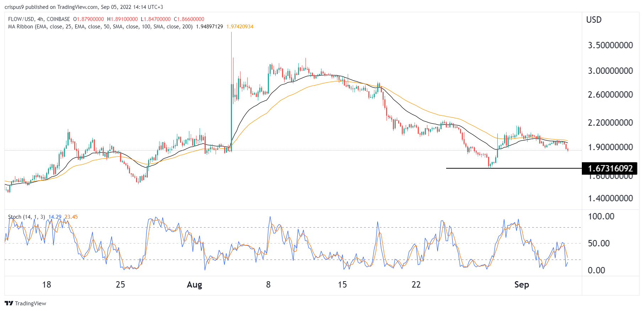Click the 0.00 stochastic axis label

pyautogui.click(x=596, y=271)
